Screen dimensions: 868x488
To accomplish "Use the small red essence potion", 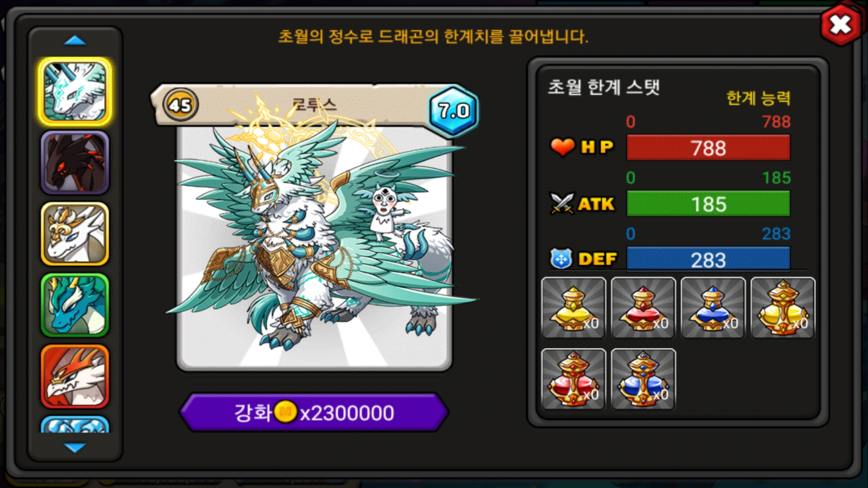I will pos(643,308).
